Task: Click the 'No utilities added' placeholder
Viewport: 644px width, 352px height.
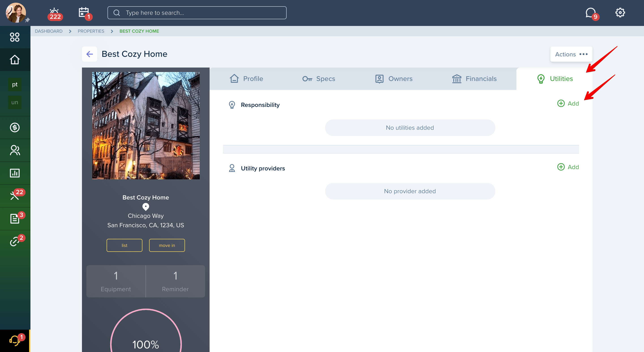Action: pyautogui.click(x=410, y=127)
